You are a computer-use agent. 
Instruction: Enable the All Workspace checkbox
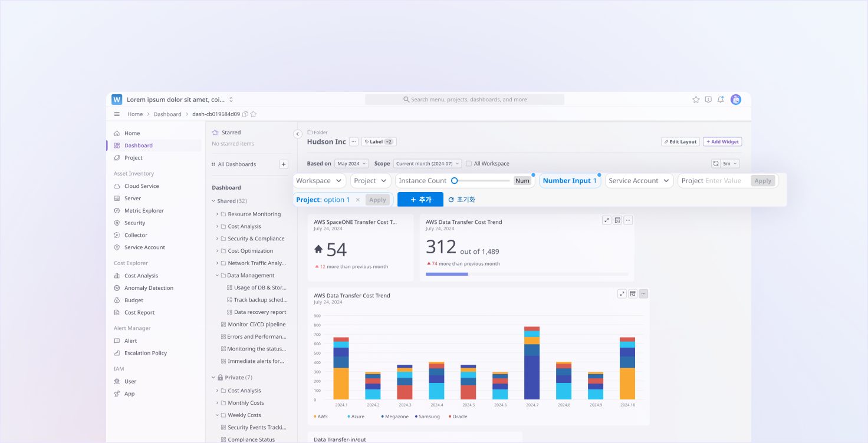(x=469, y=164)
